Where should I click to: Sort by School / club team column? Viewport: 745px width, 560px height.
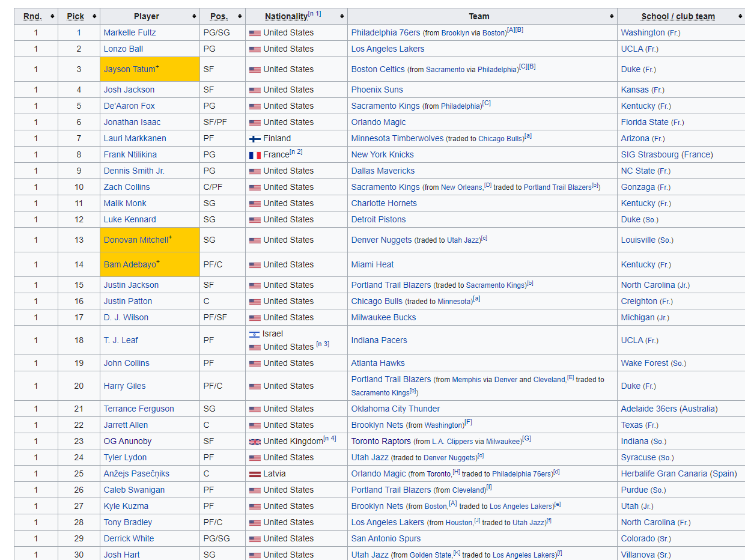pos(740,16)
